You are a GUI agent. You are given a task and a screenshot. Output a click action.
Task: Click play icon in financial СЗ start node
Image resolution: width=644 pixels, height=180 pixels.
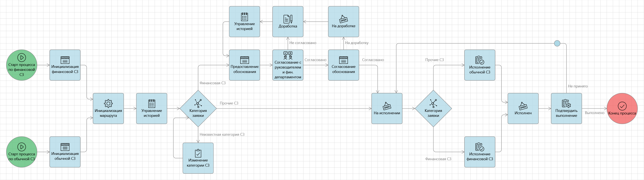pyautogui.click(x=22, y=57)
